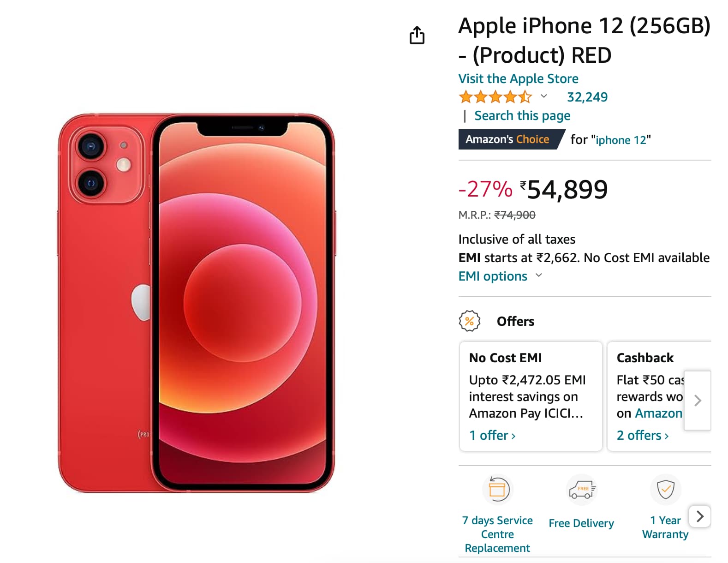This screenshot has height=563, width=728.
Task: Expand EMI options
Action: (500, 276)
